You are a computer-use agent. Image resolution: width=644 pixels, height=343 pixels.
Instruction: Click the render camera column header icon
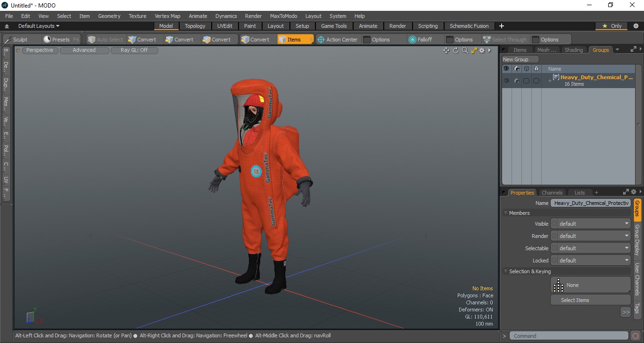click(517, 69)
